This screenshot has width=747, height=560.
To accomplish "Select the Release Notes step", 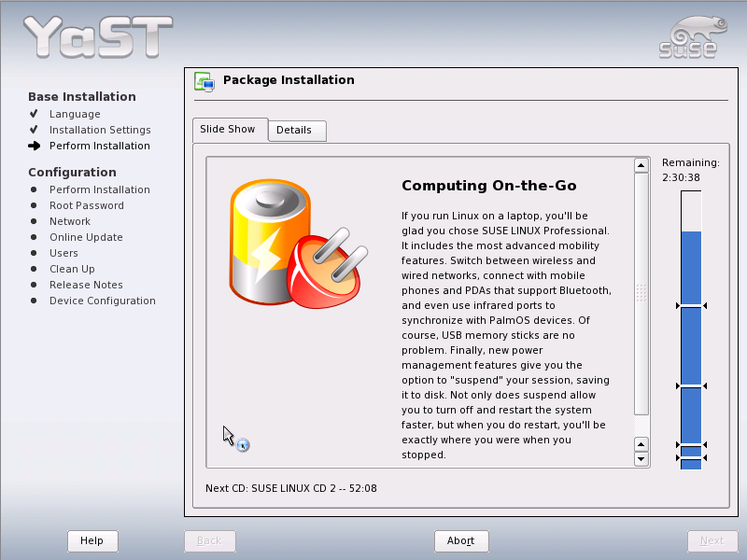I will (86, 285).
